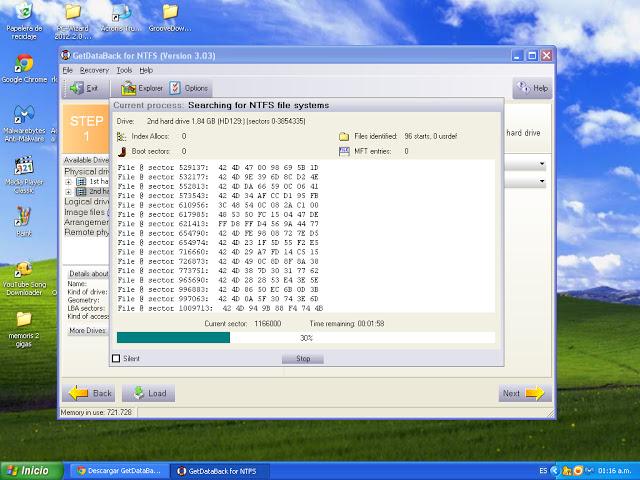The image size is (640, 480).
Task: Expand the 2nd hard drive tree node
Action: click(69, 190)
